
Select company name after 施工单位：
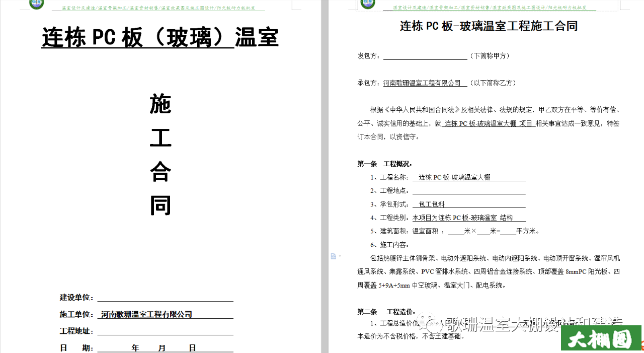point(146,314)
